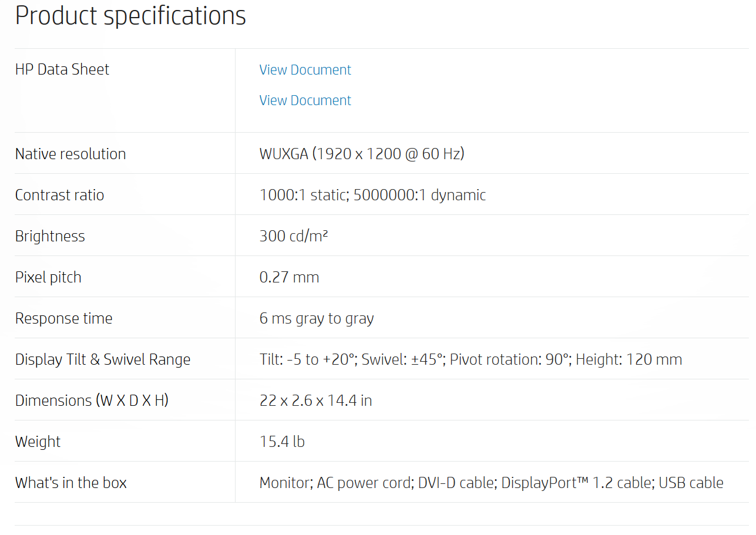Click the Contrast ratio label
Image resolution: width=756 pixels, height=535 pixels.
coord(59,195)
